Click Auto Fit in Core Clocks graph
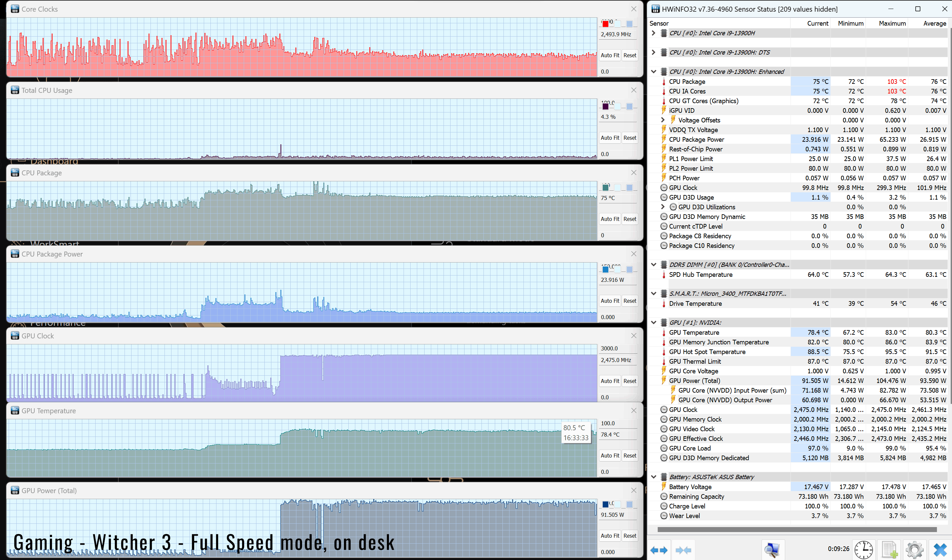952x560 pixels. click(610, 55)
